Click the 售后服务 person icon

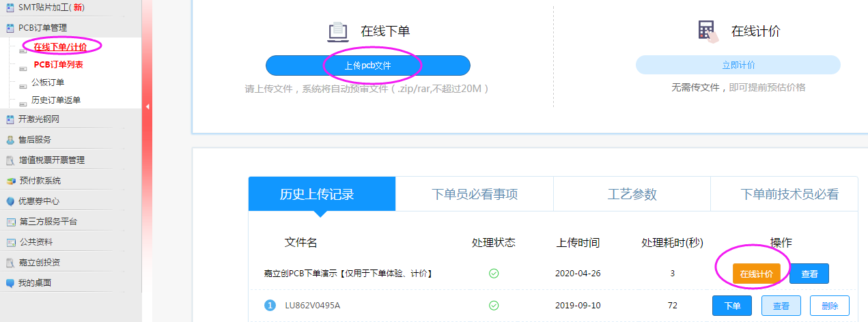click(10, 140)
